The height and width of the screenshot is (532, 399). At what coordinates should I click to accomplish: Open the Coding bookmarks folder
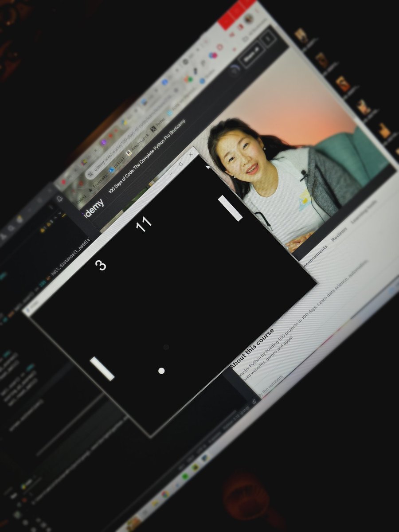[x=81, y=199]
